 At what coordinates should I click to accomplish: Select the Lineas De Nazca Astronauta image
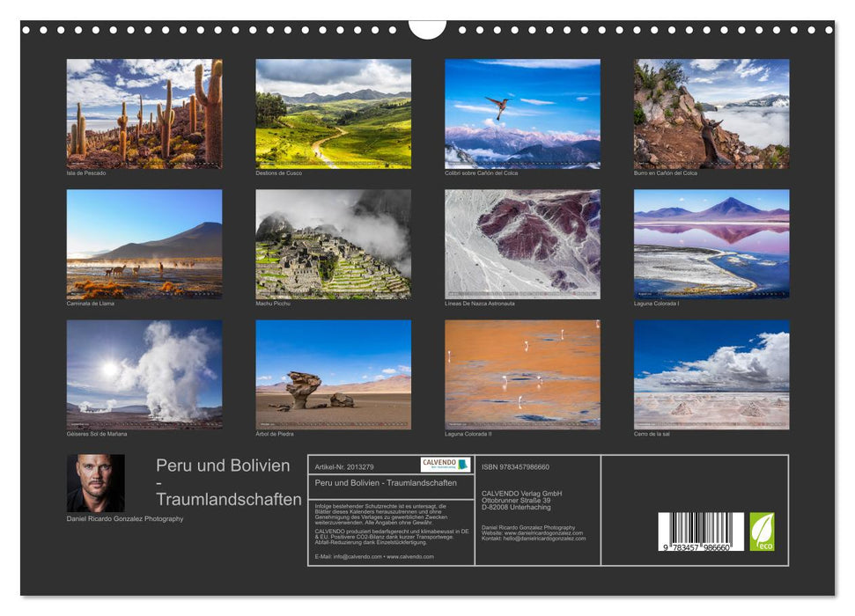[x=522, y=244]
